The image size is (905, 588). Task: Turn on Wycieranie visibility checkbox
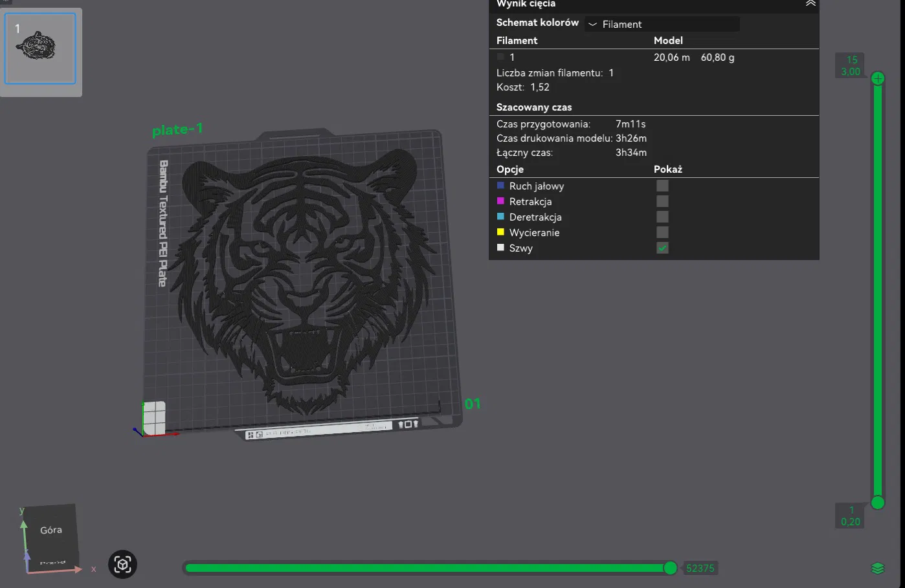(x=662, y=232)
